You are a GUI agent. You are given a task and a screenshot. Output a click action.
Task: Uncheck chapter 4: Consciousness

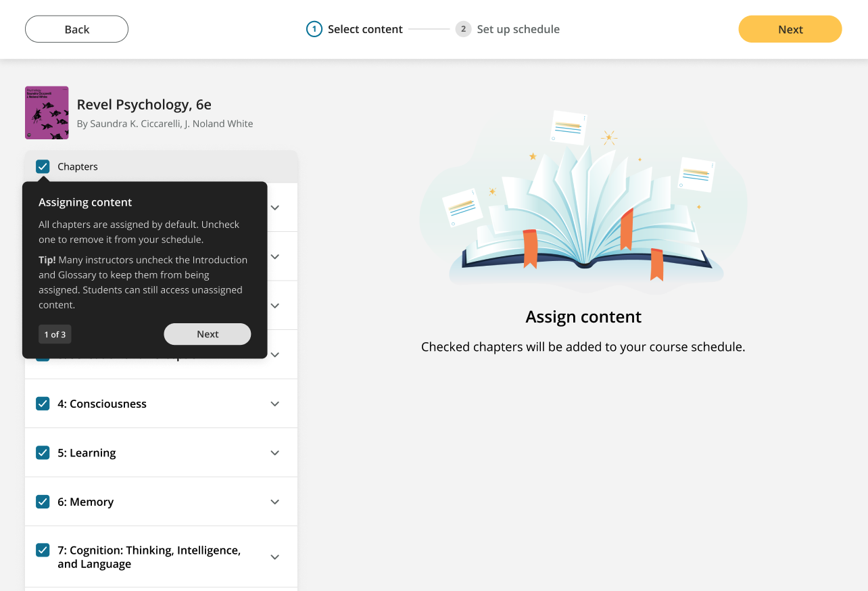point(43,404)
